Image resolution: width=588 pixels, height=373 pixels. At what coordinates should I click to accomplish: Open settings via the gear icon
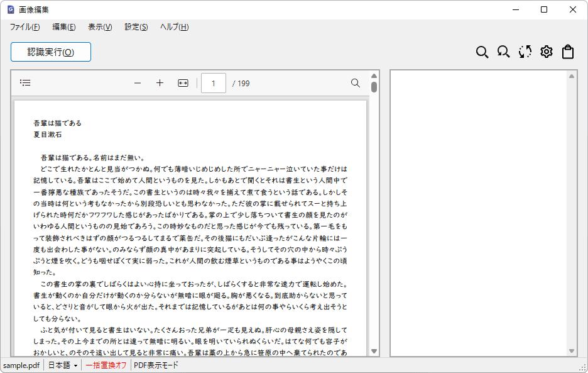pos(547,52)
